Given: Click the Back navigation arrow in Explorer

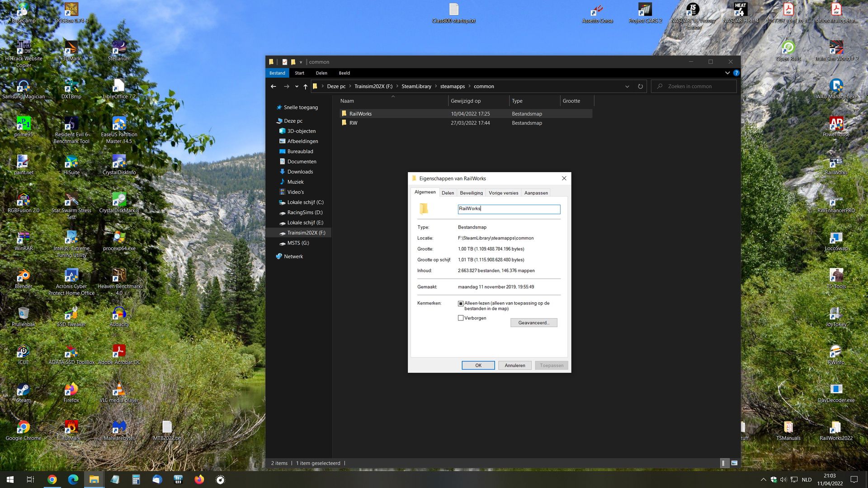Looking at the screenshot, I should 274,86.
